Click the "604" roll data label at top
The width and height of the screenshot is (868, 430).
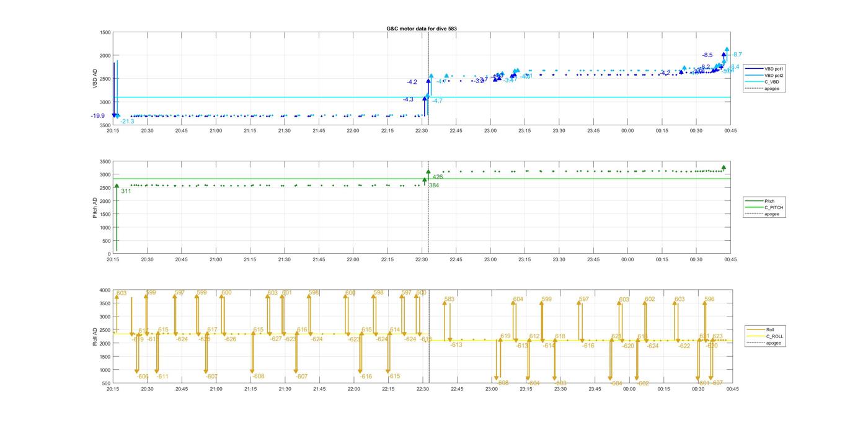click(x=518, y=299)
